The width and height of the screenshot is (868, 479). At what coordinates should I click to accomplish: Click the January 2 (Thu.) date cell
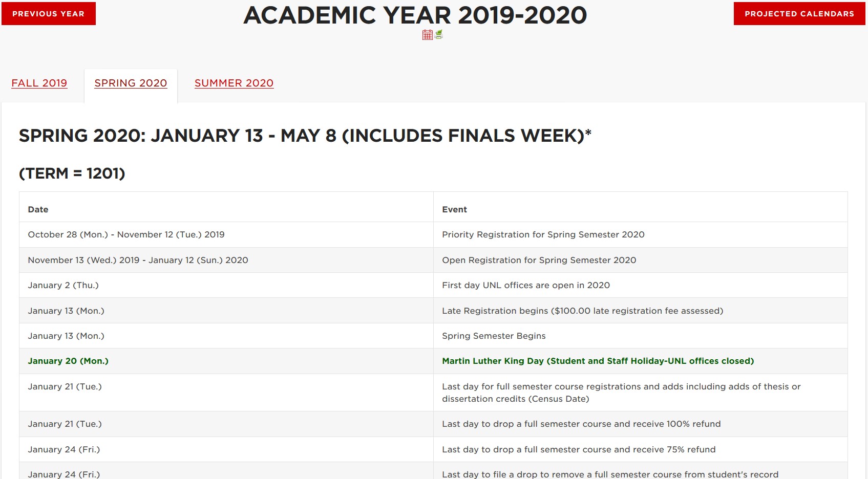tap(63, 285)
